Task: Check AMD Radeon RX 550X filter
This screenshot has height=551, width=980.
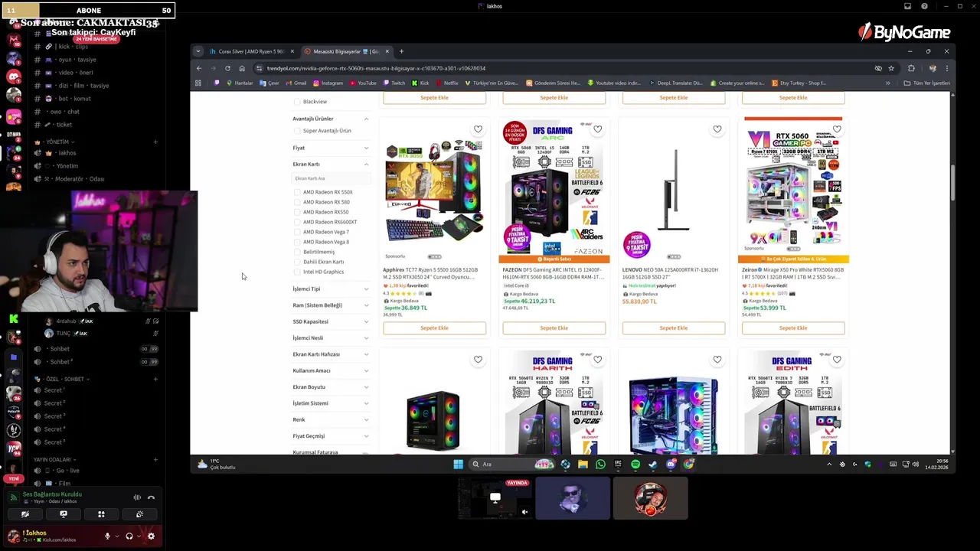Action: click(x=297, y=192)
